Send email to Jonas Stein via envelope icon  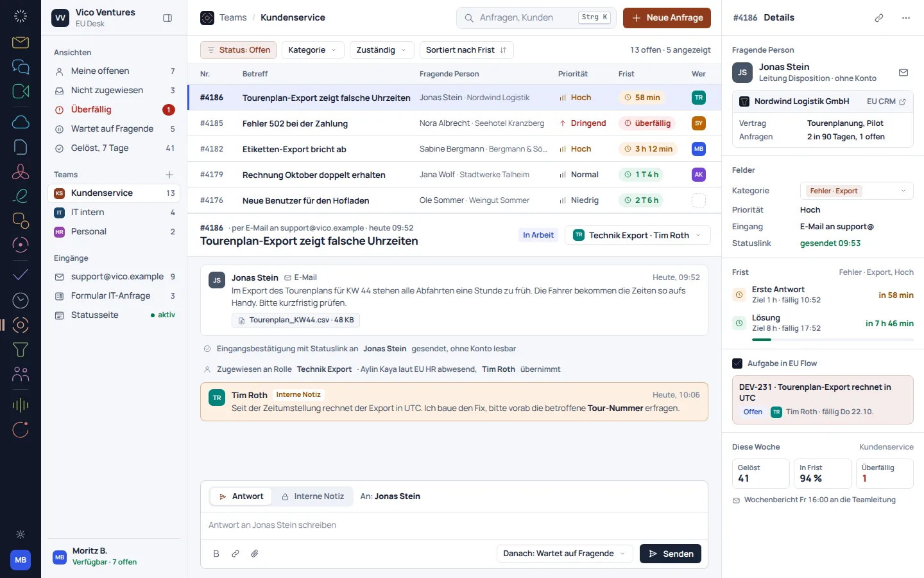tap(903, 73)
